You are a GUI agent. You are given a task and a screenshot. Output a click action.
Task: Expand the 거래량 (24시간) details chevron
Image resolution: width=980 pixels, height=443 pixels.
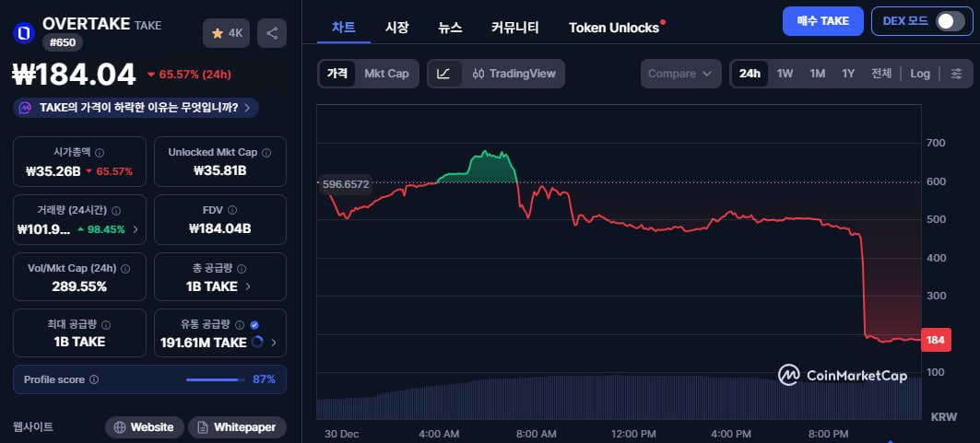[136, 229]
